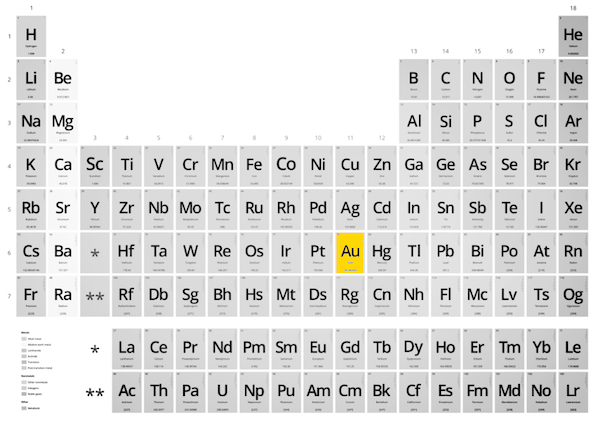The height and width of the screenshot is (425, 600).
Task: Select the group 13 column number
Action: (413, 51)
